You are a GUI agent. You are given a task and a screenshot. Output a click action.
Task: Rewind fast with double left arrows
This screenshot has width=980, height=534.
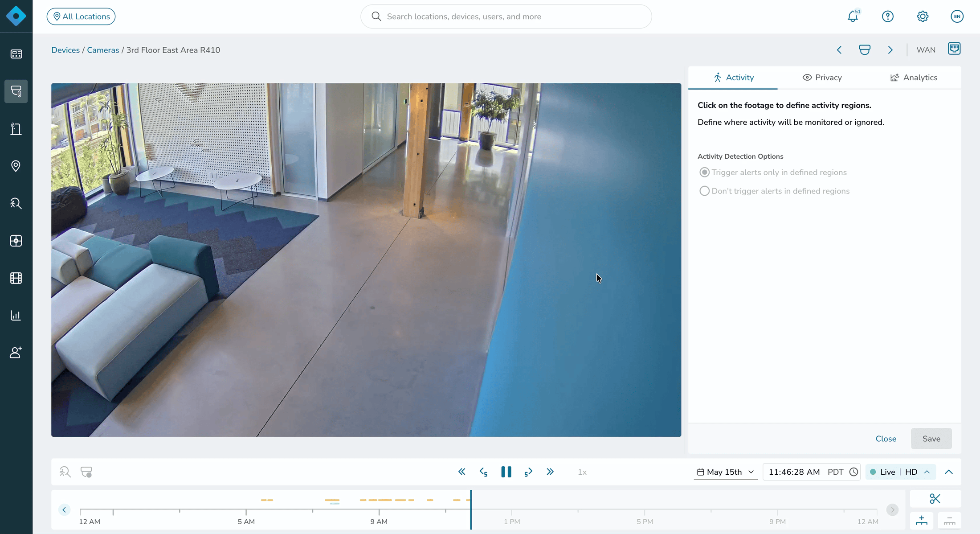461,472
